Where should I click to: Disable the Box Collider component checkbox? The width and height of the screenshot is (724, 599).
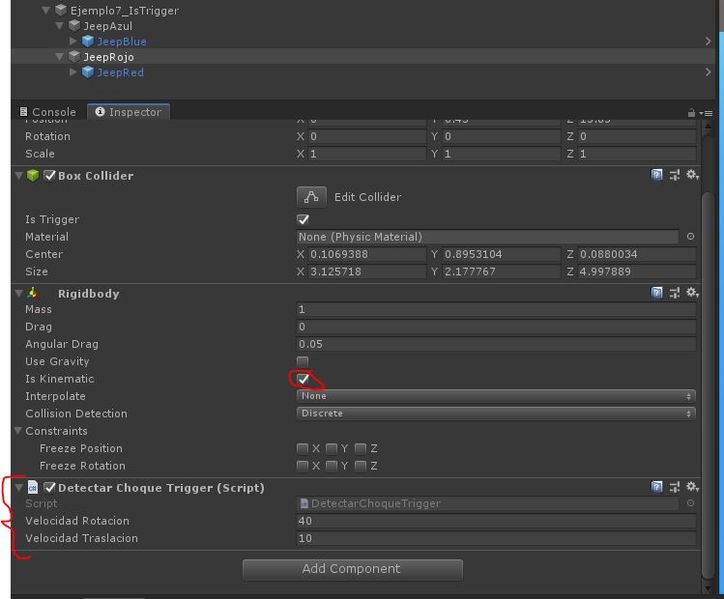pos(49,175)
